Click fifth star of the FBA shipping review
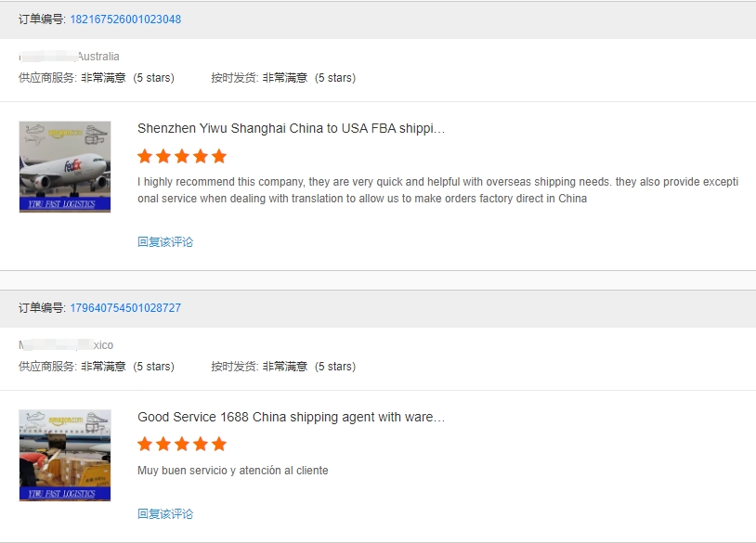The width and height of the screenshot is (756, 543). tap(219, 156)
